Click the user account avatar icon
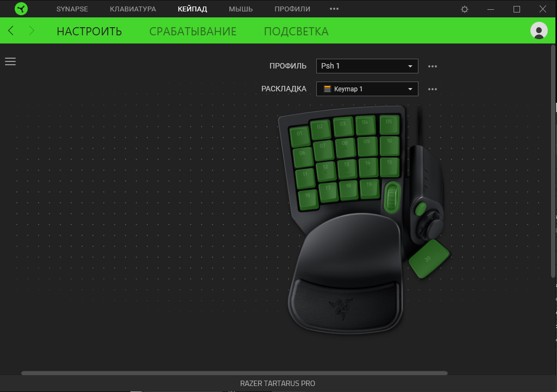This screenshot has height=392, width=557. tap(539, 31)
